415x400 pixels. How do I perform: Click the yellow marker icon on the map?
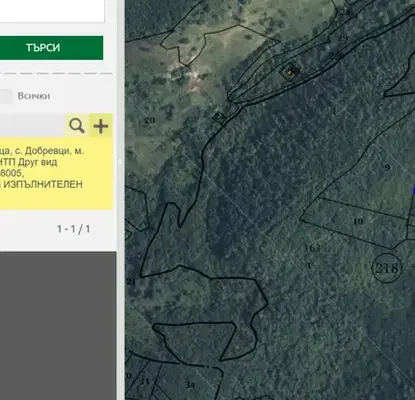coord(289,71)
